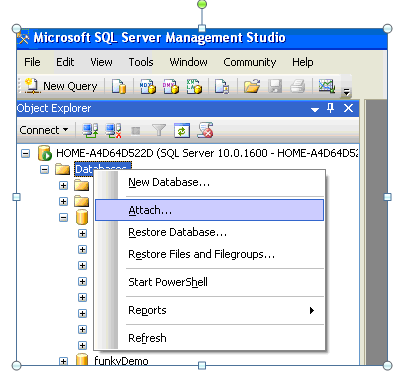Click the Save floppy disk icon
This screenshot has width=408, height=373.
[275, 86]
